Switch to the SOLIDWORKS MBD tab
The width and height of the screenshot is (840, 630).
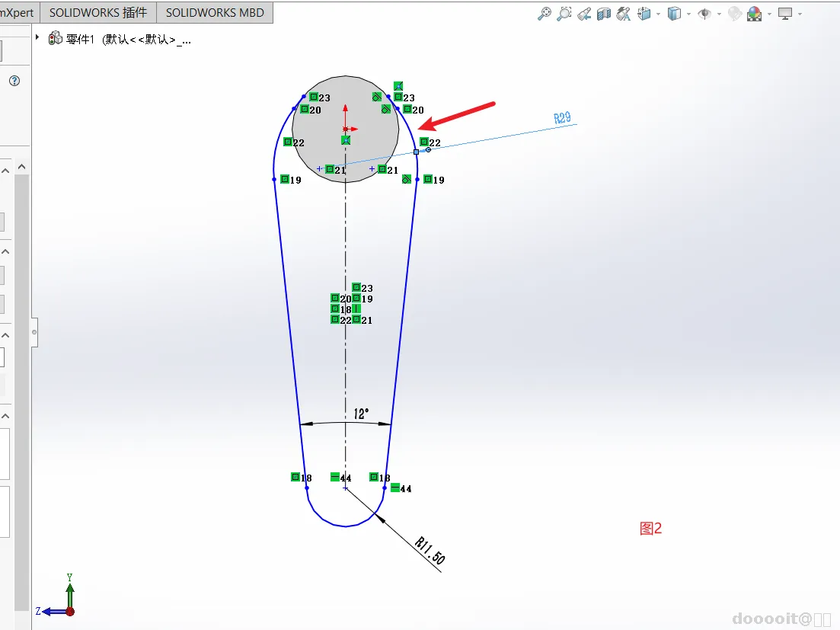point(215,12)
